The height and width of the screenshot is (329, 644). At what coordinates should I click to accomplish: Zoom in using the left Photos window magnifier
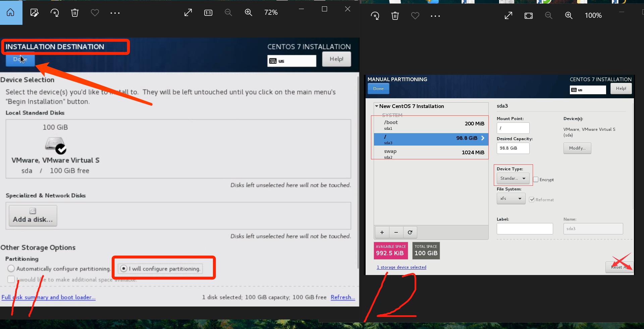click(249, 12)
